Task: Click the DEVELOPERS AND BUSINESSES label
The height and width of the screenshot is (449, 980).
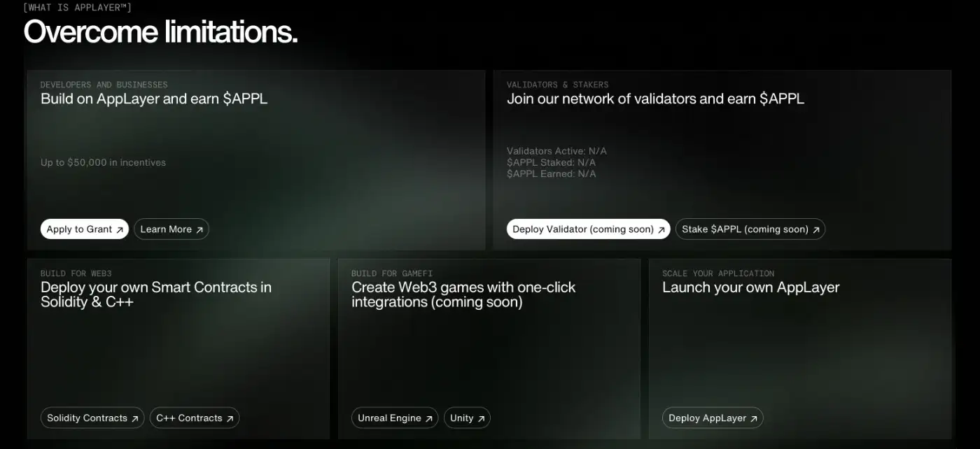Action: pyautogui.click(x=104, y=85)
